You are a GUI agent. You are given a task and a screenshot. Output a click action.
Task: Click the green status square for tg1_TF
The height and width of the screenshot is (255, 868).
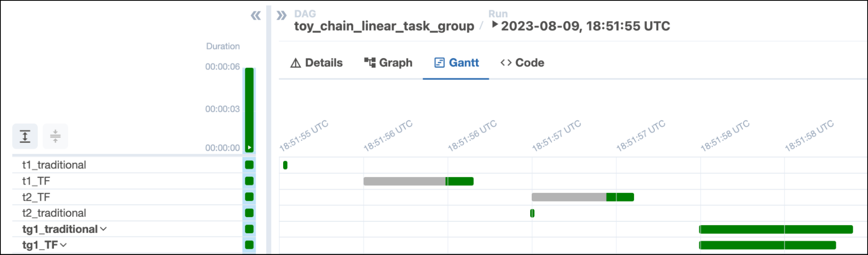coord(249,245)
